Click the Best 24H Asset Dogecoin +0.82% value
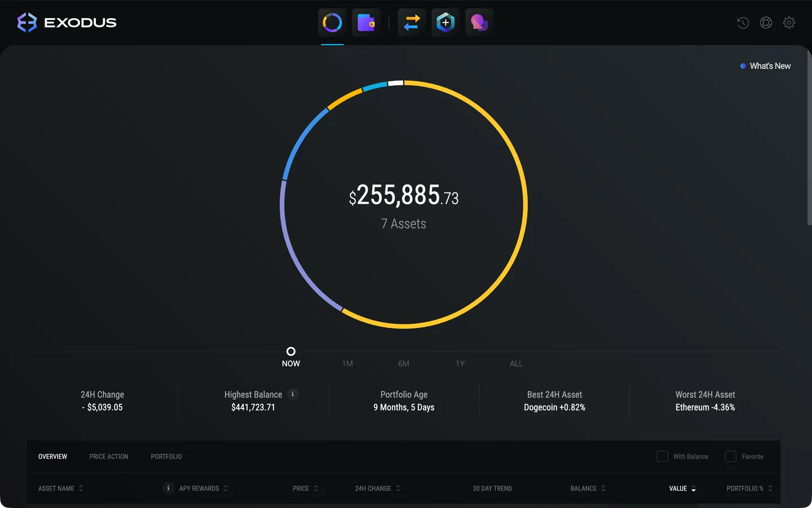This screenshot has height=508, width=812. (x=554, y=407)
